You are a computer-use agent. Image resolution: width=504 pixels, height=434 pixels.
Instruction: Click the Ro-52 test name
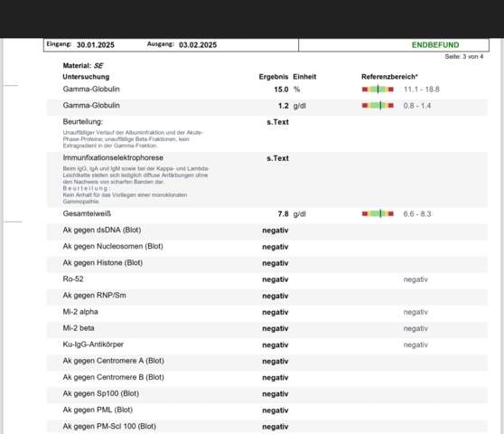click(73, 278)
